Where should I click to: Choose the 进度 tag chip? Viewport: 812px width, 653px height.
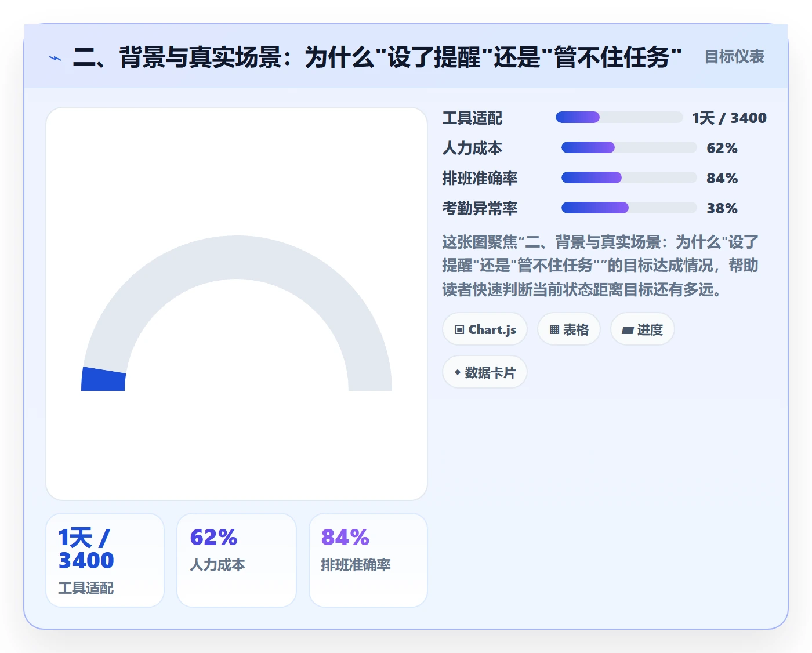pyautogui.click(x=643, y=329)
